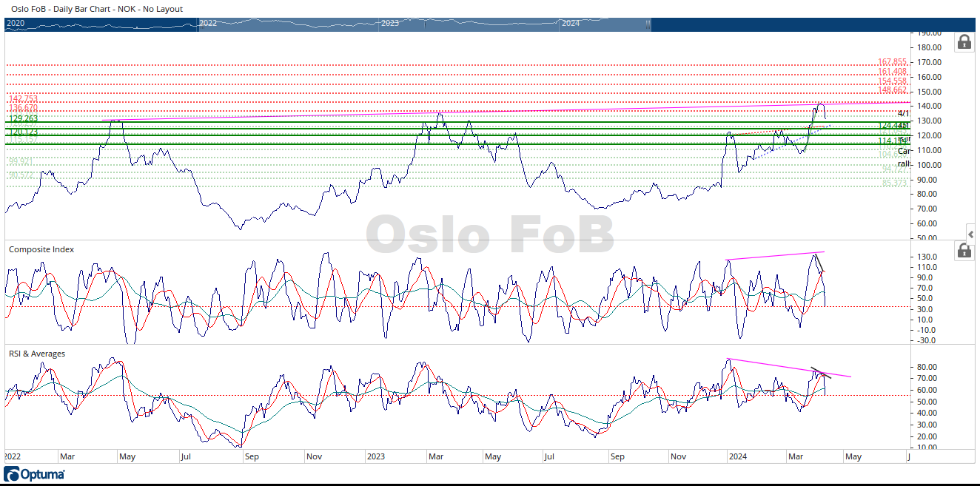Click the Composite Index pane lock icon
Screen dimensions: 980x486
964,250
